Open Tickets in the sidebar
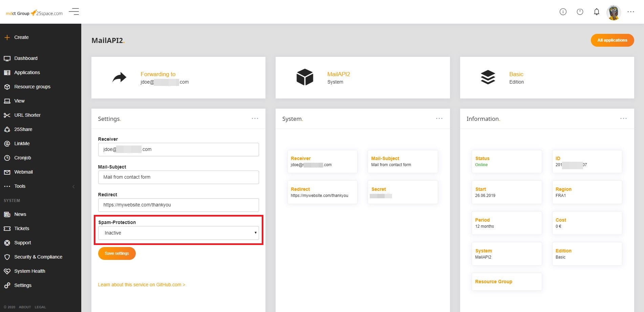 pos(22,228)
